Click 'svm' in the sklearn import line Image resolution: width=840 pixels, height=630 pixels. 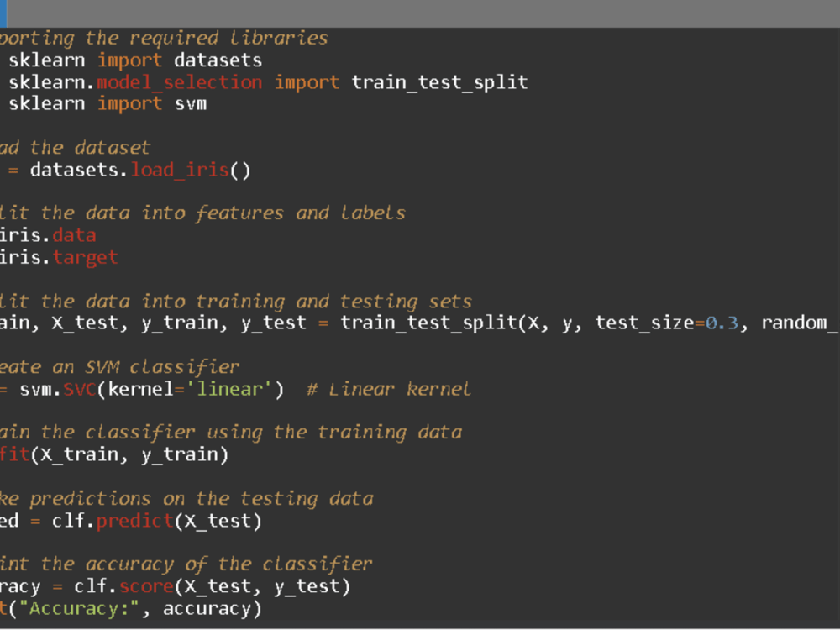190,103
